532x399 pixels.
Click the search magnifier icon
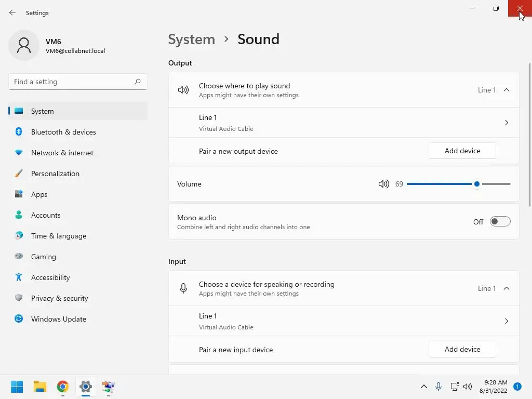(138, 82)
